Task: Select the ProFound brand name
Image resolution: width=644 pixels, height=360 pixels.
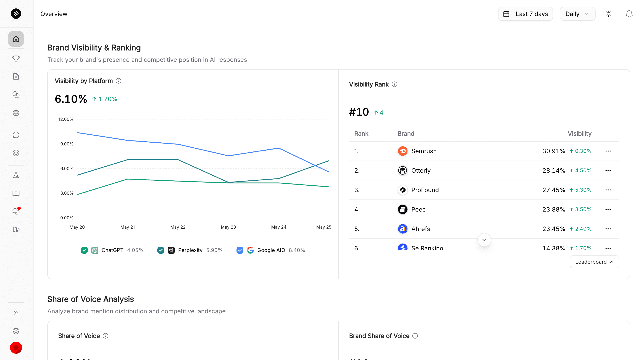Action: click(425, 190)
